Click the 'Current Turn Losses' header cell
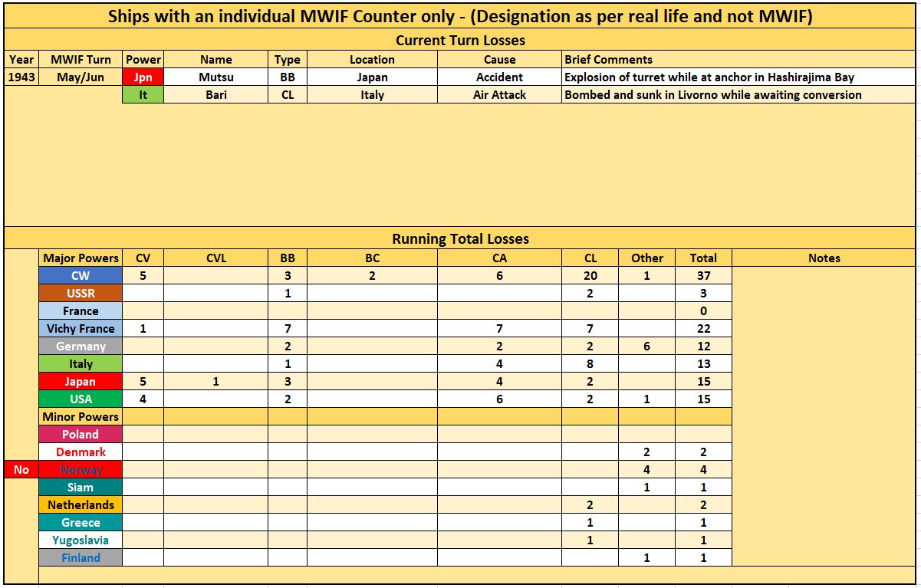Viewport: 921px width, 588px height. [460, 40]
